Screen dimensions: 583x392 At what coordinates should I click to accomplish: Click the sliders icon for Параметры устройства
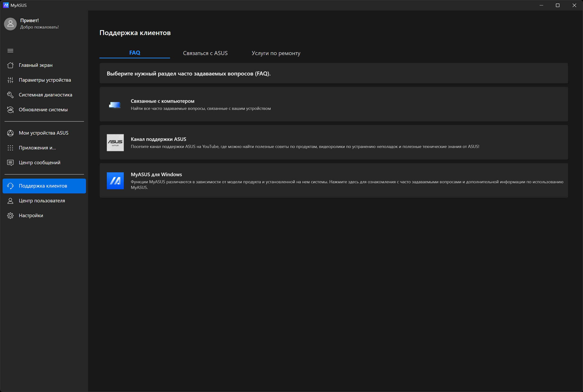[10, 80]
